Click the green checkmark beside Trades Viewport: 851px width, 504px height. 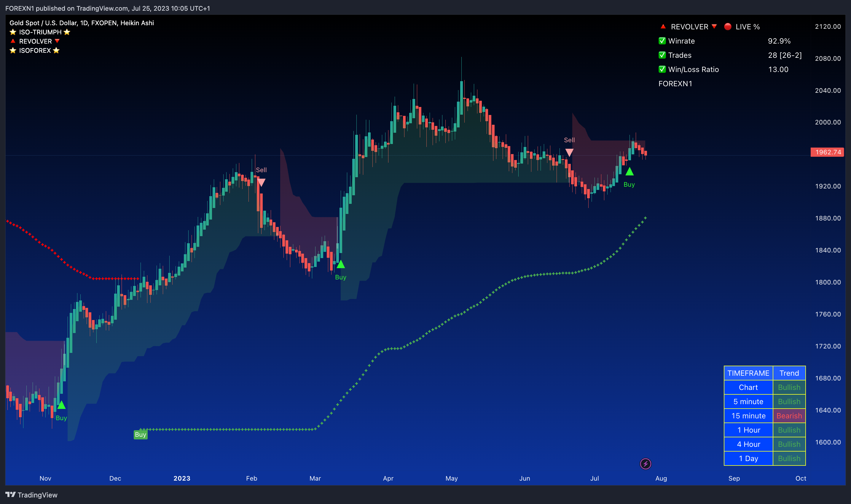662,55
